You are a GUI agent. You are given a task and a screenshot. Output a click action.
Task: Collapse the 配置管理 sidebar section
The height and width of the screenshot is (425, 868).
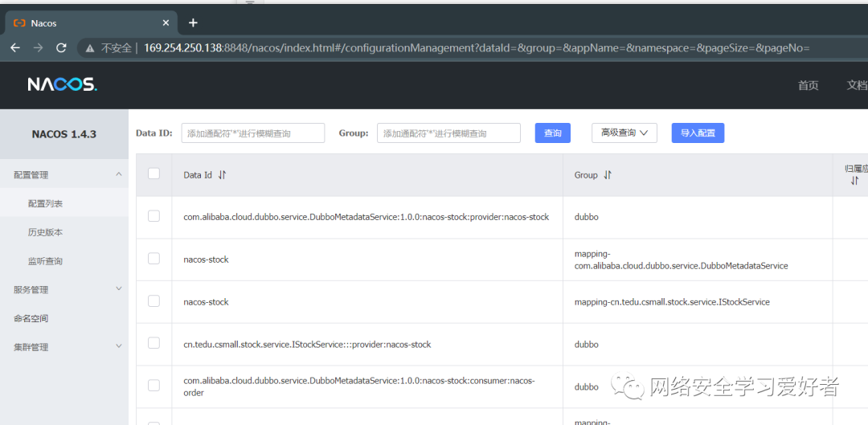click(118, 174)
